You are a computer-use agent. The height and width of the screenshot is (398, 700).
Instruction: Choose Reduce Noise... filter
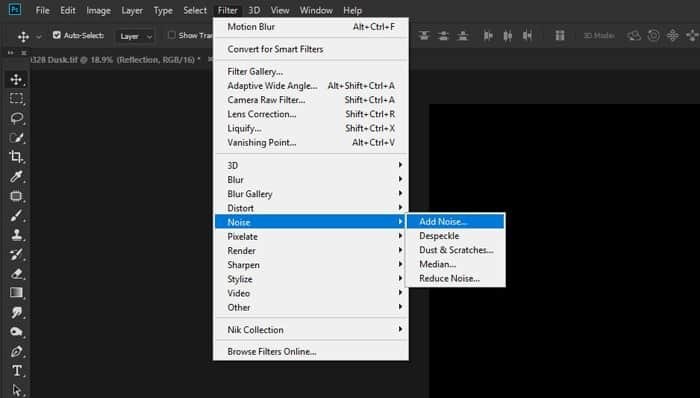click(x=455, y=279)
